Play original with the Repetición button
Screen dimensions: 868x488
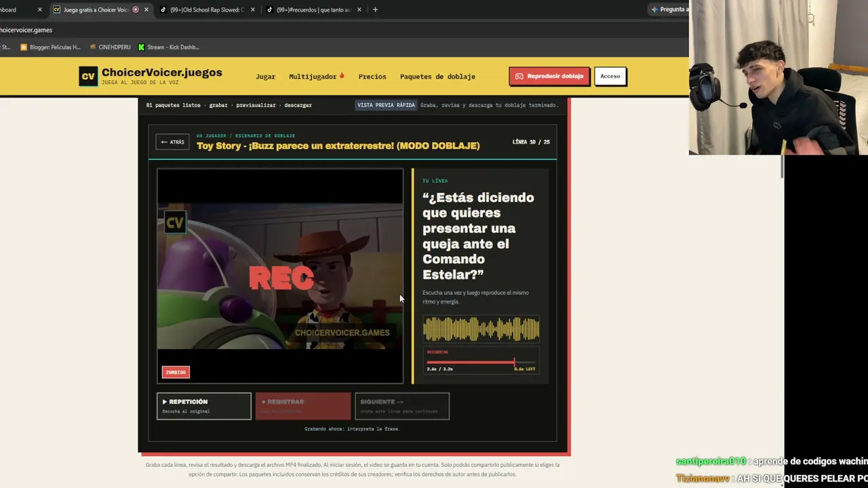(203, 406)
